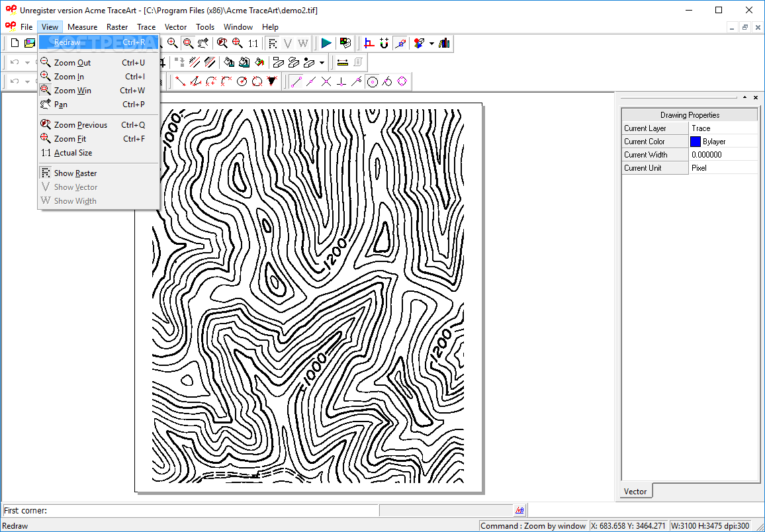Image resolution: width=765 pixels, height=532 pixels.
Task: Toggle the snap-to-line toolbar button
Action: coord(400,43)
